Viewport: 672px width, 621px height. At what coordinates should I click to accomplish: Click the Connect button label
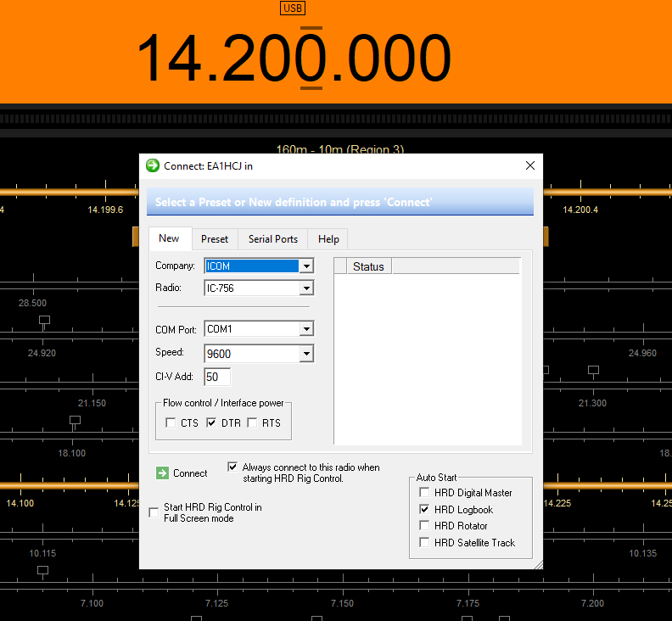190,473
